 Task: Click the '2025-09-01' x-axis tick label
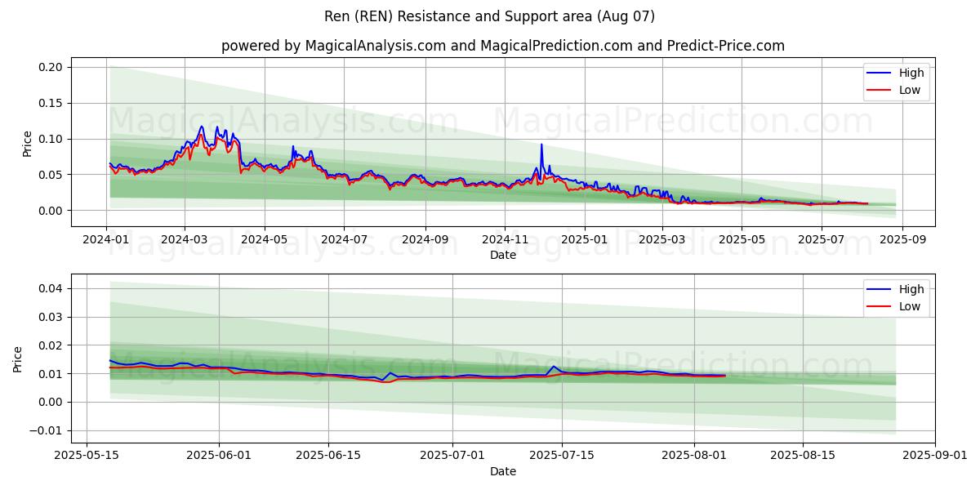pyautogui.click(x=935, y=457)
